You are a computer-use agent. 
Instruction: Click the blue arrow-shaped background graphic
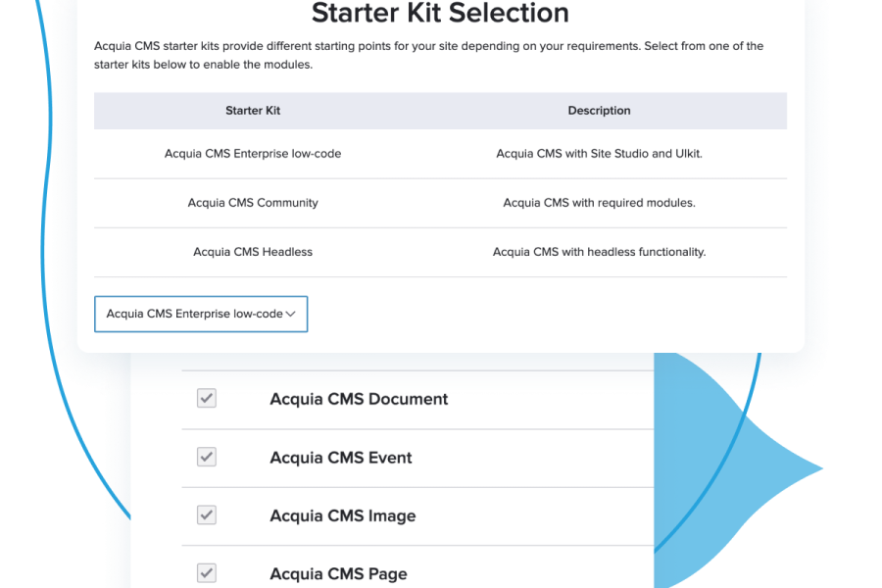745,461
